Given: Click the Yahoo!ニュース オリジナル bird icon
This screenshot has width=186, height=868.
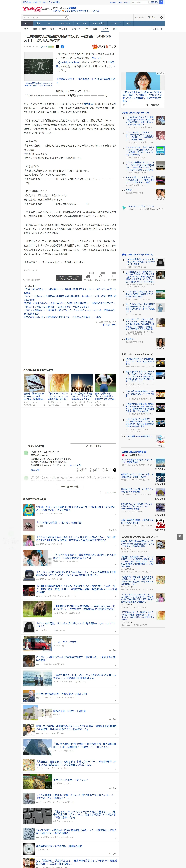Looking at the screenshot, I should [124, 208].
